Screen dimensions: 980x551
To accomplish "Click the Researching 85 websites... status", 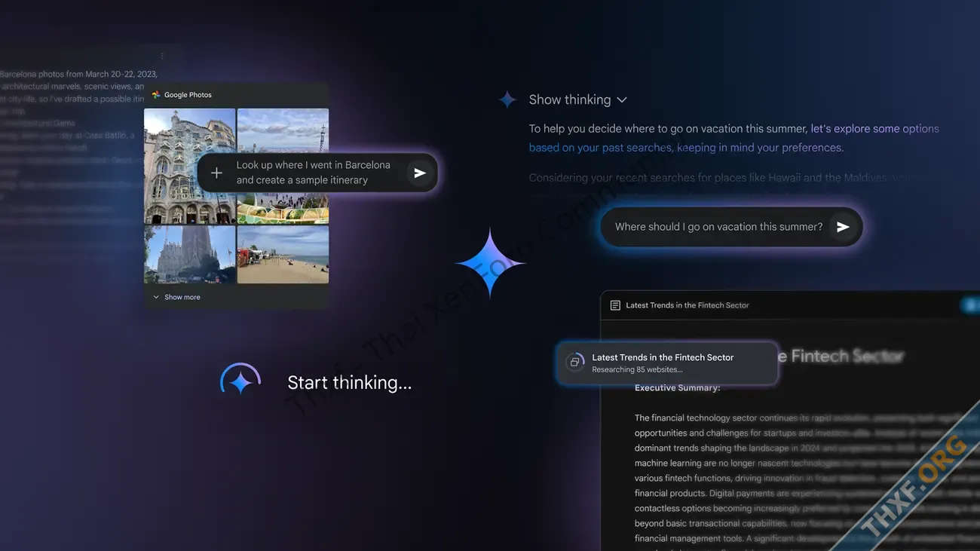I will point(637,369).
